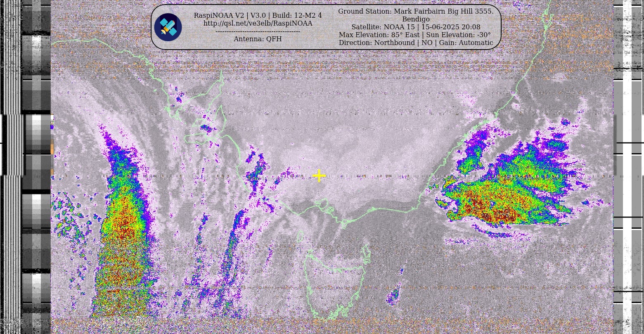Click the yellow crosshair ground station marker
This screenshot has width=644, height=334.
pos(319,176)
